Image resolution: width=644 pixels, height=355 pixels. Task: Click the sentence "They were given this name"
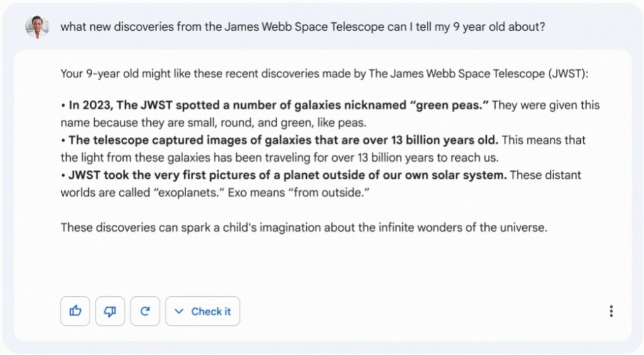click(x=545, y=105)
